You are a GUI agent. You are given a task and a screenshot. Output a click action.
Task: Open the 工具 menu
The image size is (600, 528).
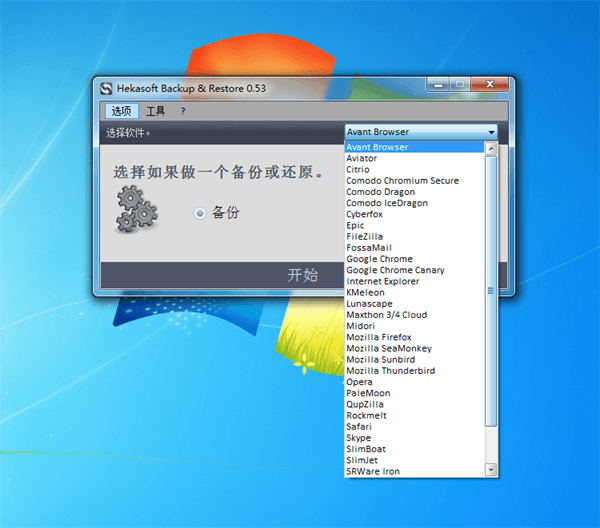(x=155, y=111)
